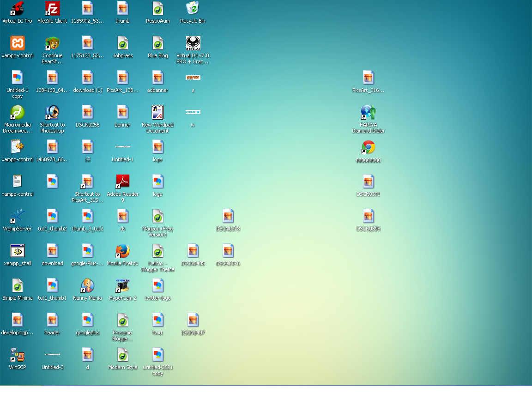
Task: Open the Halifax Blogger Theme file
Action: [157, 251]
